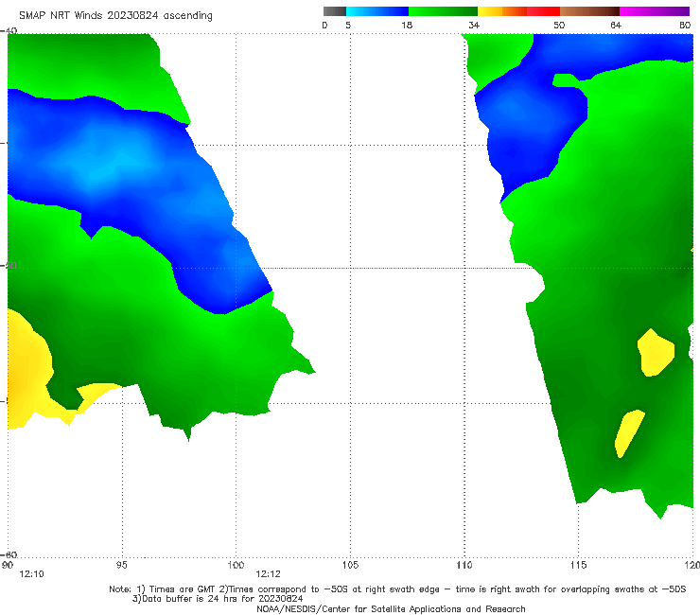Click the swath time '12:10'
700x615 pixels.
coord(32,574)
